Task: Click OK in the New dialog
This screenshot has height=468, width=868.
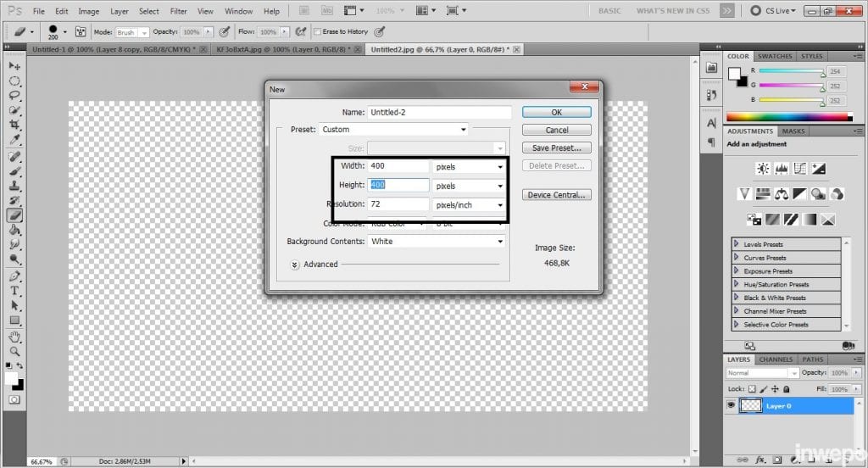Action: pos(556,112)
